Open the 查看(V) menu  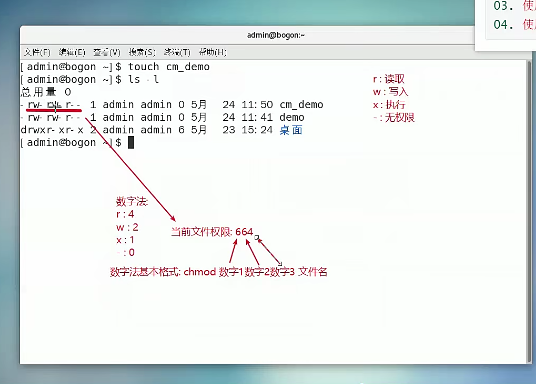(107, 52)
